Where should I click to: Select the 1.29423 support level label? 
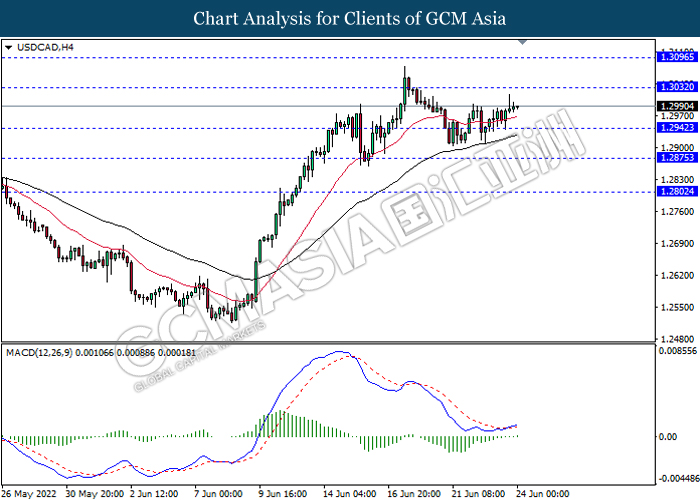tap(677, 128)
